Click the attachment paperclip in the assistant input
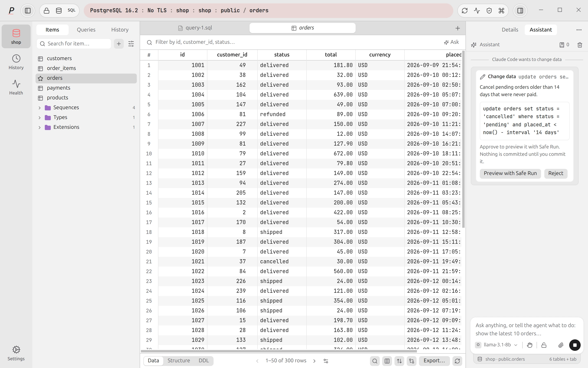This screenshot has width=588, height=368. pyautogui.click(x=561, y=345)
